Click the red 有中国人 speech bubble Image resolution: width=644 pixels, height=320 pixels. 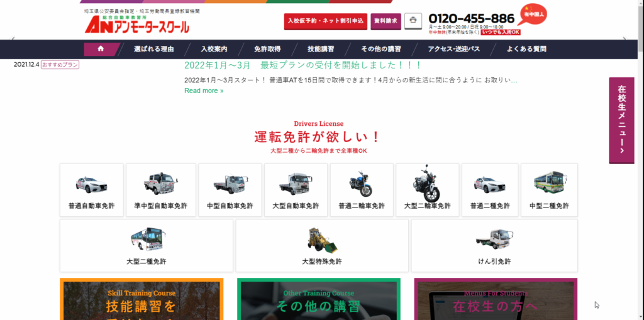[532, 15]
